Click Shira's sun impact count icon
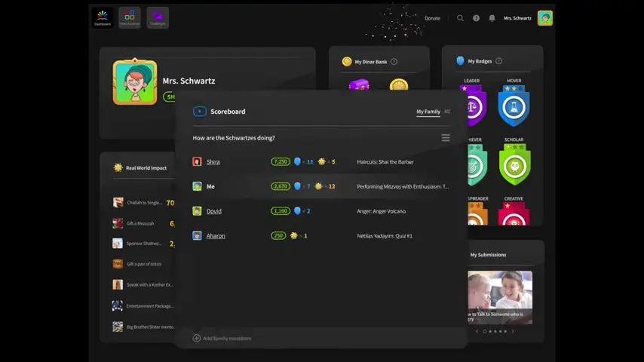 click(321, 161)
